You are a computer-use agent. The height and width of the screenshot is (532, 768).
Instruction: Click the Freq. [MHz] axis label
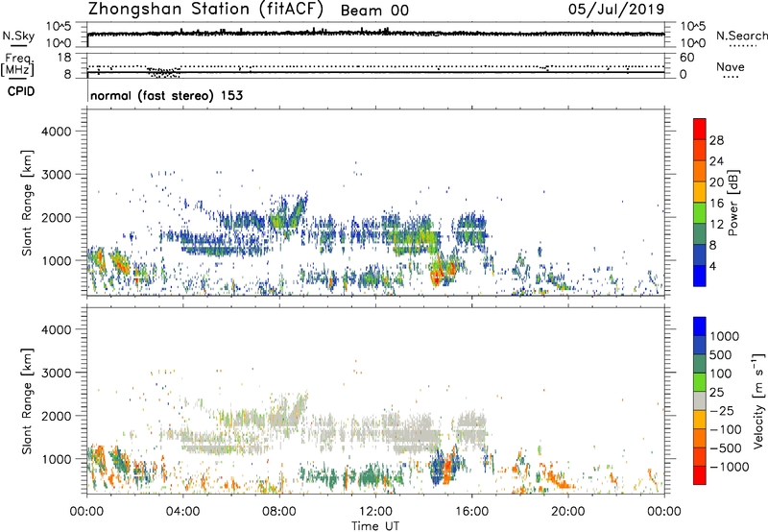(17, 64)
